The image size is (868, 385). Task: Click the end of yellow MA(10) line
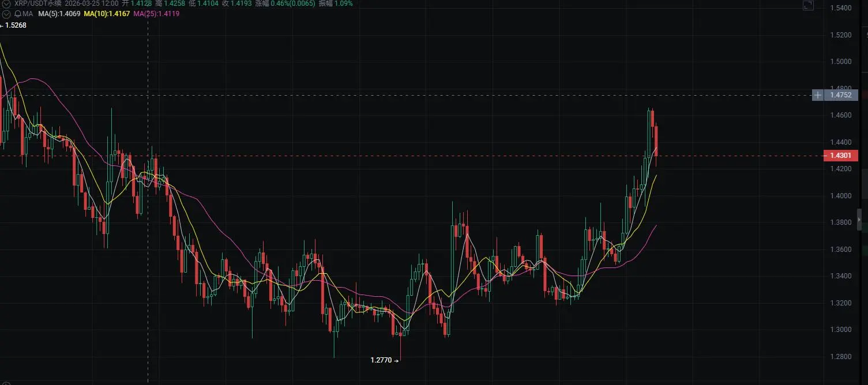(657, 175)
